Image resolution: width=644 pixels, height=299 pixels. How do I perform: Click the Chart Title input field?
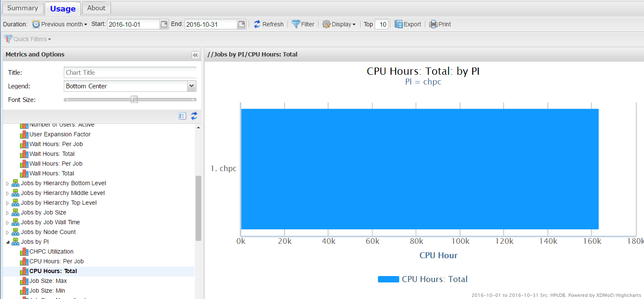click(x=130, y=73)
